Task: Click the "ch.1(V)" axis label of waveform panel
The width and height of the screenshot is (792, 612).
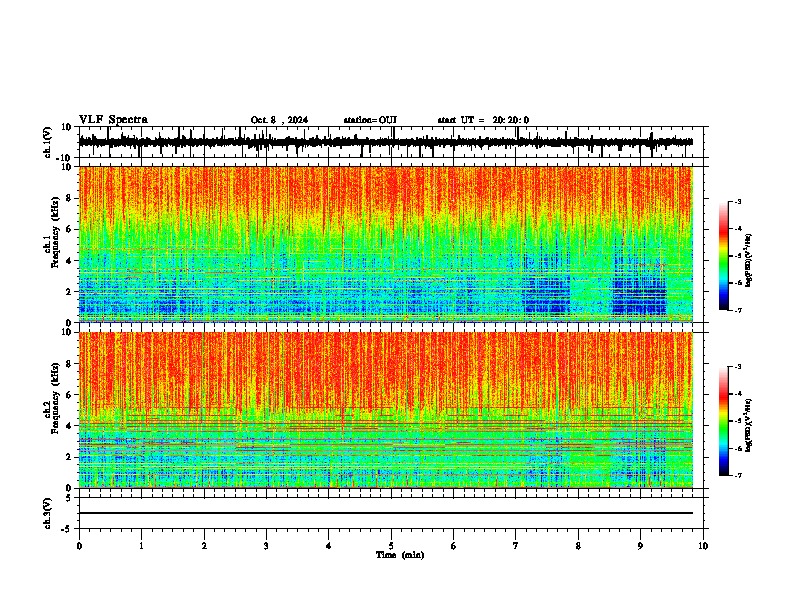Action: 48,142
